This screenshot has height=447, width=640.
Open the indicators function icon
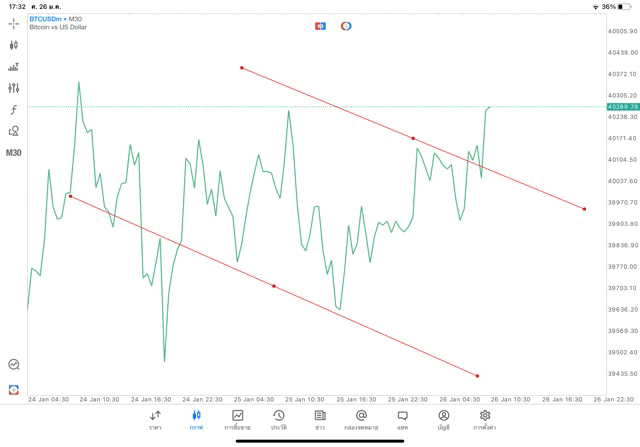click(14, 109)
